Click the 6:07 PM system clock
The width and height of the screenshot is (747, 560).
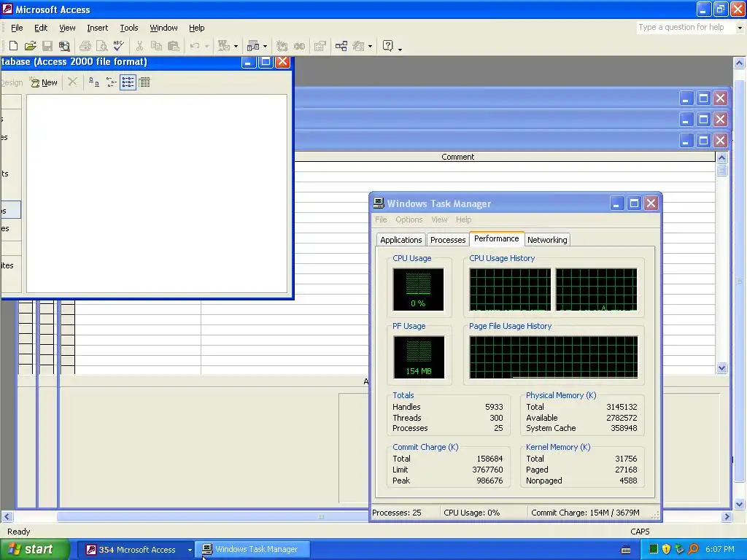pyautogui.click(x=720, y=549)
